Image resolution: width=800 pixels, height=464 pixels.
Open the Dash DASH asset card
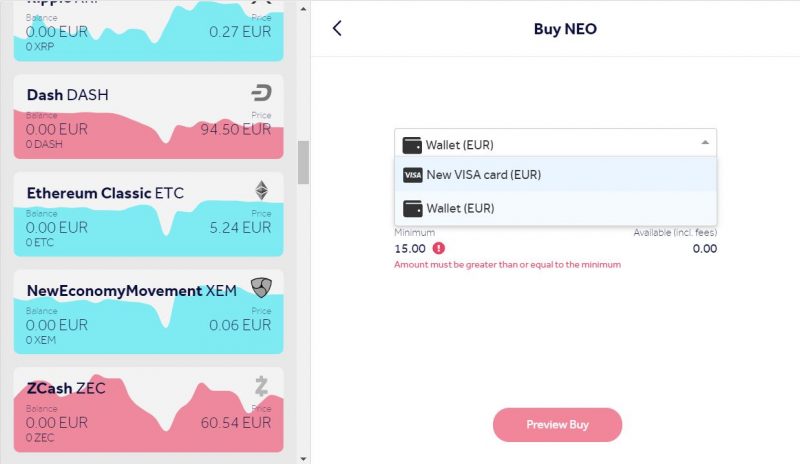[x=148, y=117]
